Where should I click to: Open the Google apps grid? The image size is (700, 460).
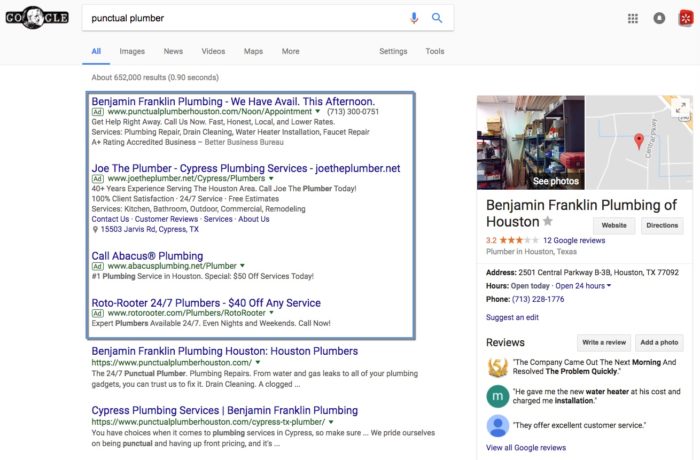tap(633, 18)
